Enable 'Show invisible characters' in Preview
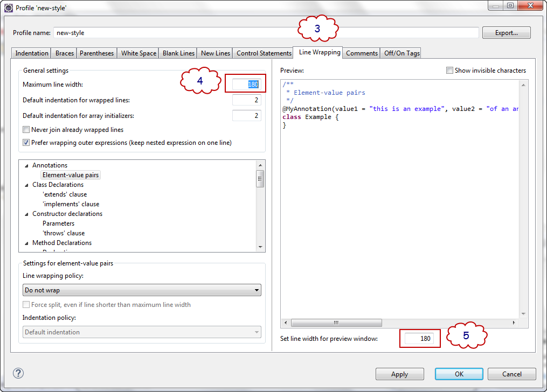Screen dimensions: 547x392 click(449, 70)
